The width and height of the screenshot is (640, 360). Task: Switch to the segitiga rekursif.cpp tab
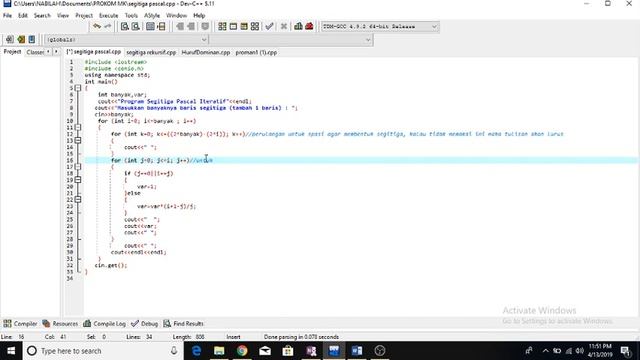pyautogui.click(x=151, y=52)
